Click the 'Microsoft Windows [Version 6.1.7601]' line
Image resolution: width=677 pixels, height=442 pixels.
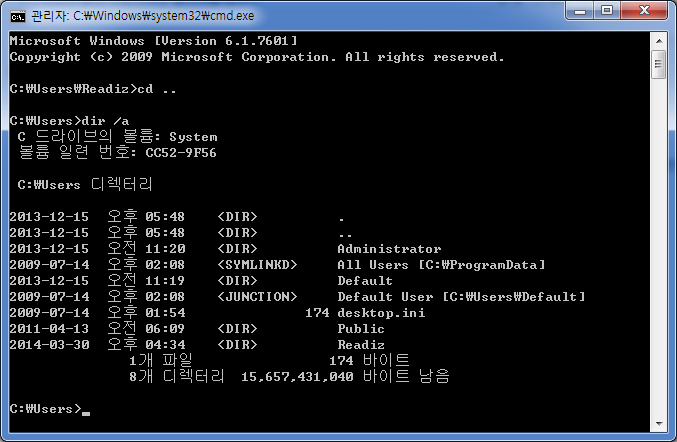[154, 41]
